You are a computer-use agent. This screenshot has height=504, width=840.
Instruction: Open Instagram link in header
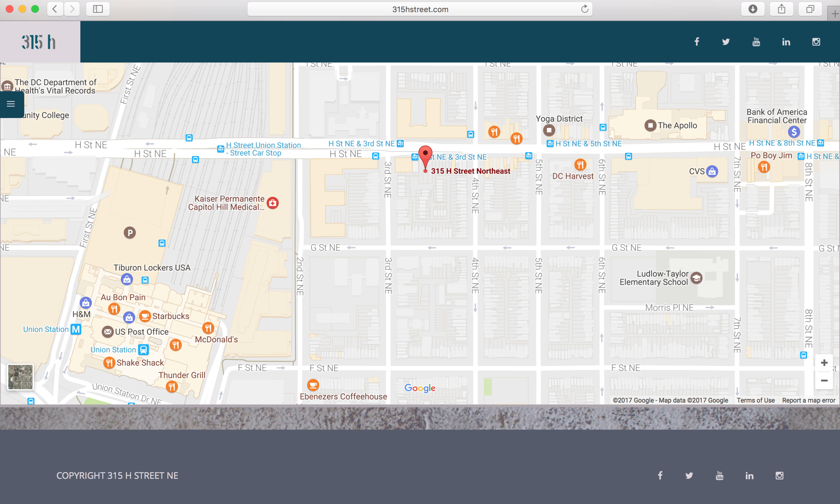816,42
